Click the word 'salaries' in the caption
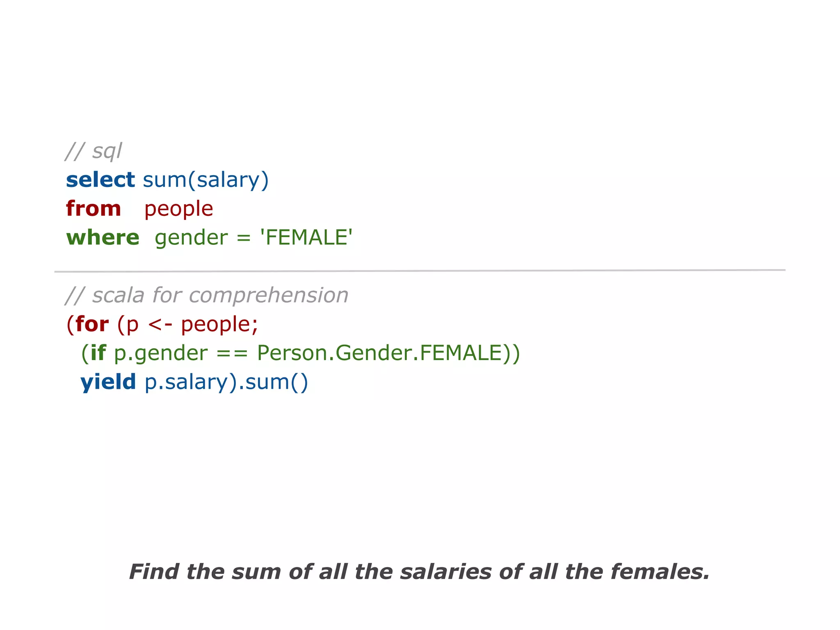The height and width of the screenshot is (630, 840). (x=446, y=572)
